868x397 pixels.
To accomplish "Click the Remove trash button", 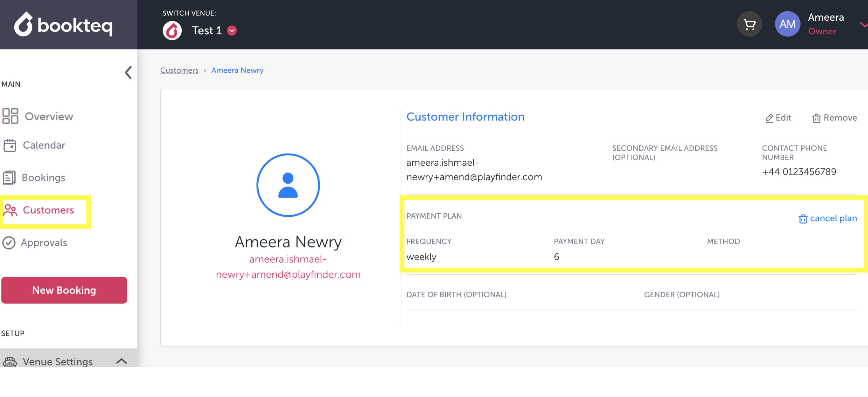I will (834, 118).
